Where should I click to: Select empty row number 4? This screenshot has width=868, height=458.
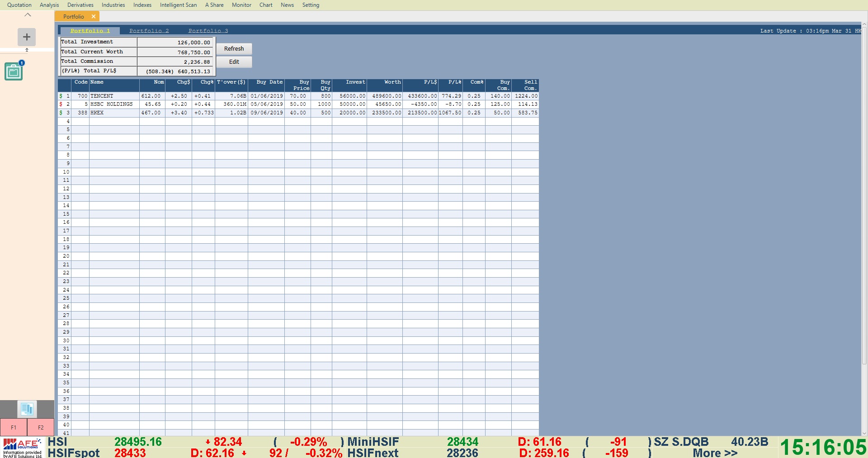[298, 121]
